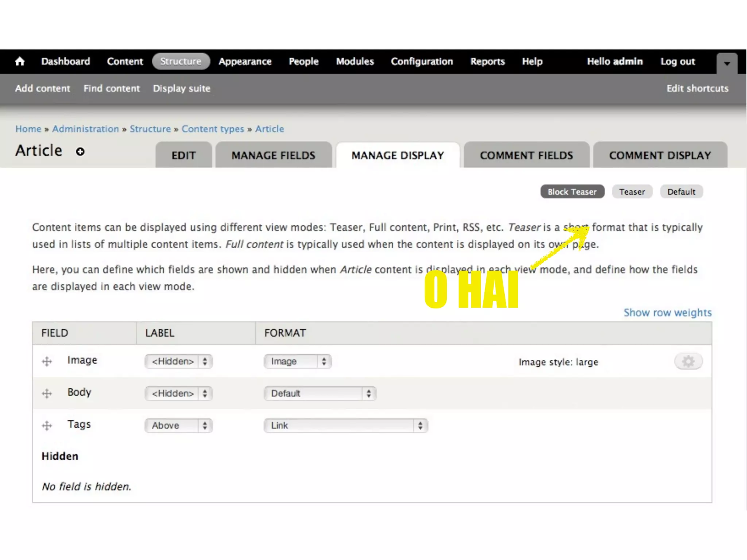Click the home icon in admin toolbar

point(20,61)
